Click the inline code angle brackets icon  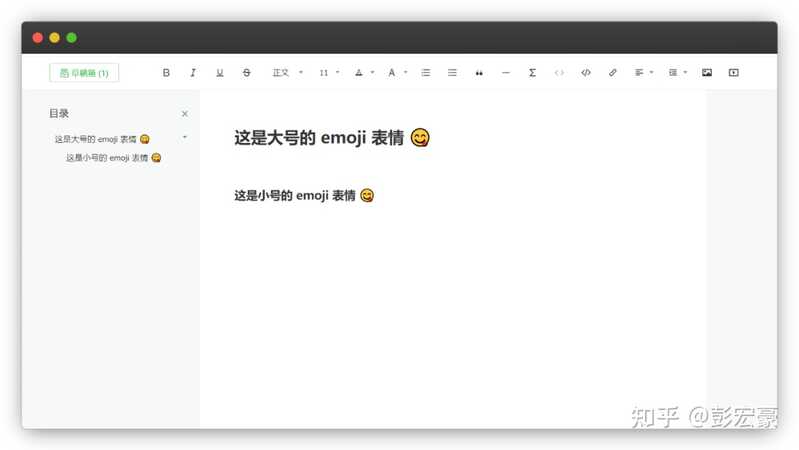(x=559, y=73)
